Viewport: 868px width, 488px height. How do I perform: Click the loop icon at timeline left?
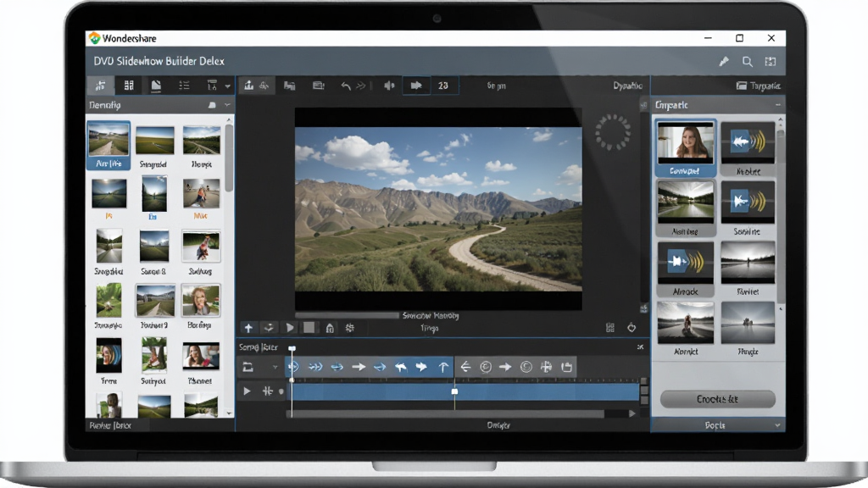[248, 367]
